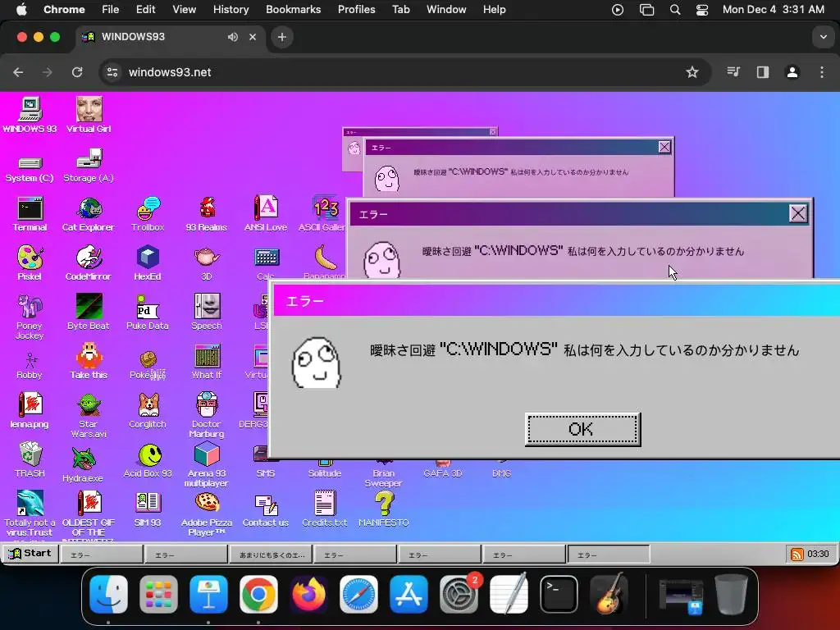Click OK in the front error dialog

583,429
